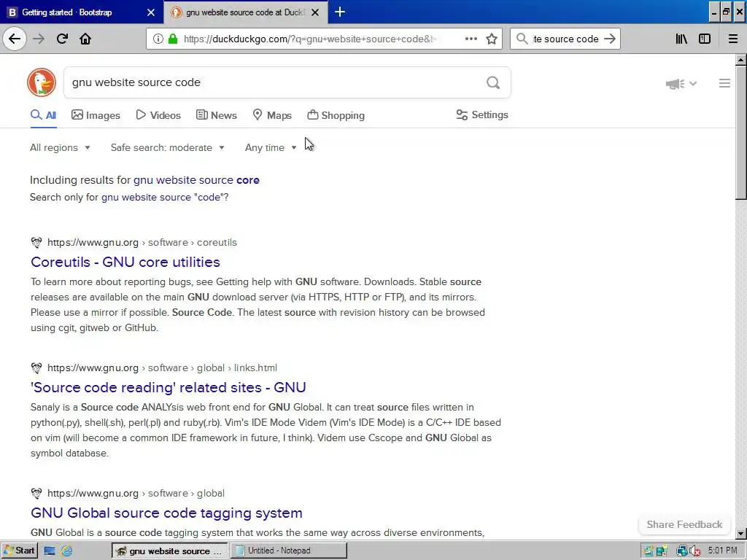Expand Safe search: moderate dropdown
The width and height of the screenshot is (747, 560).
167,147
